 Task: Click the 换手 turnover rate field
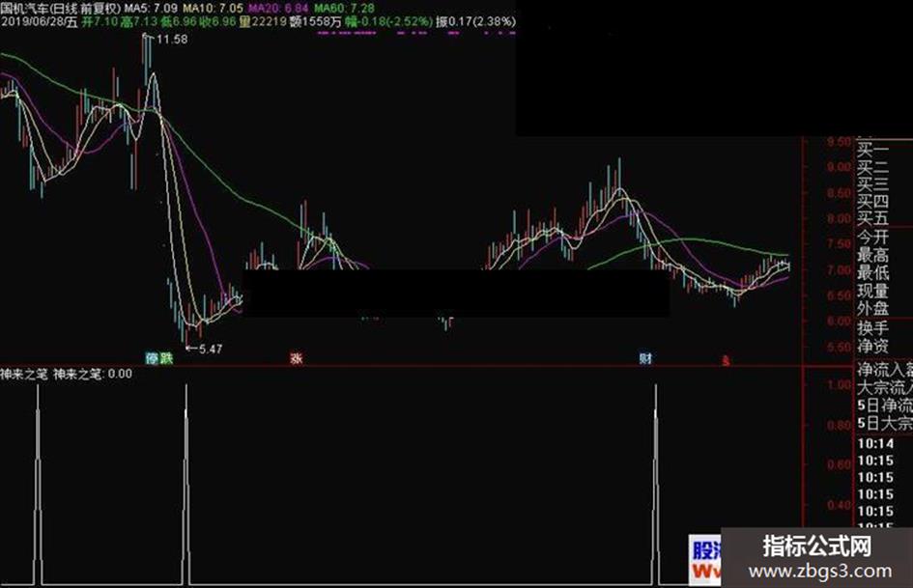[x=872, y=327]
